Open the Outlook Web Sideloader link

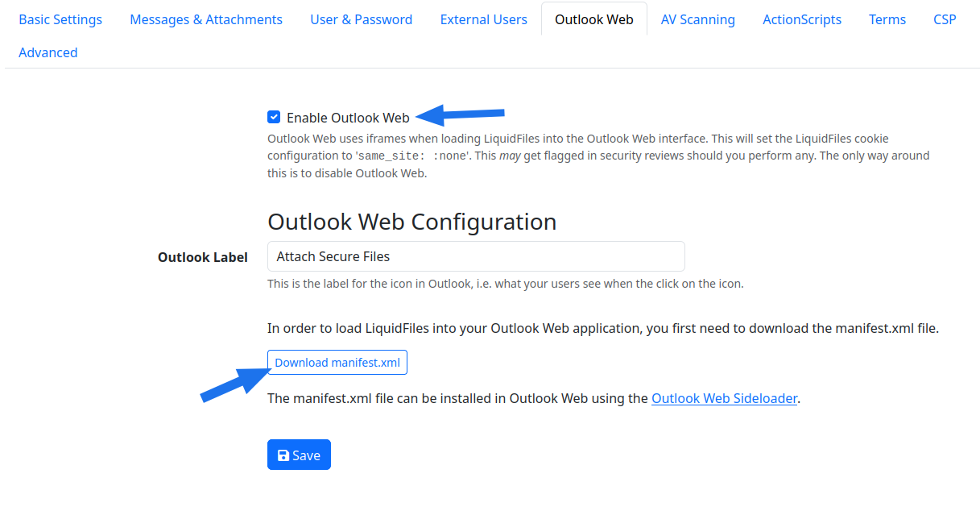723,397
